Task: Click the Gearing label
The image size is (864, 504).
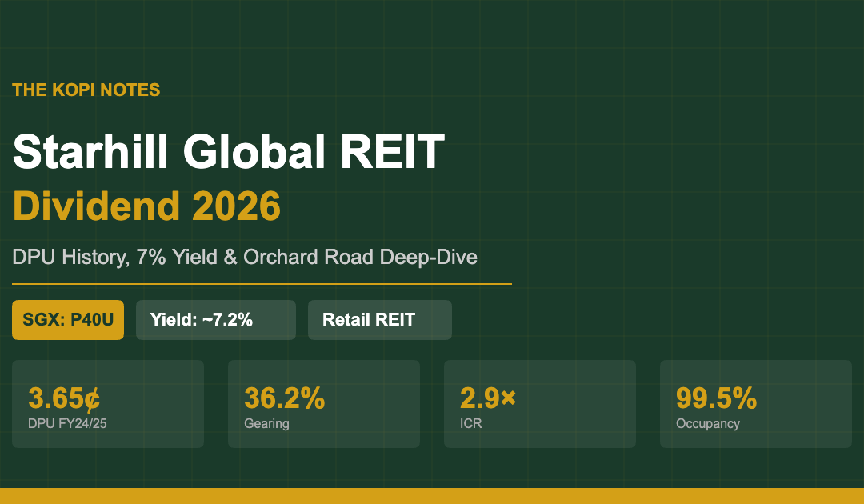Action: pyautogui.click(x=266, y=423)
